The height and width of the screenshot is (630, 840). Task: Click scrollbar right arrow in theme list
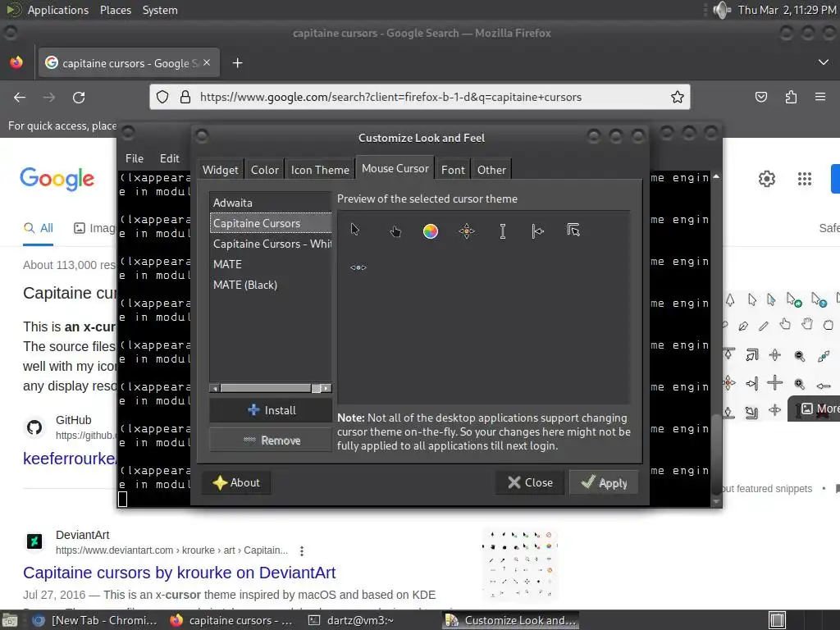[x=326, y=388]
